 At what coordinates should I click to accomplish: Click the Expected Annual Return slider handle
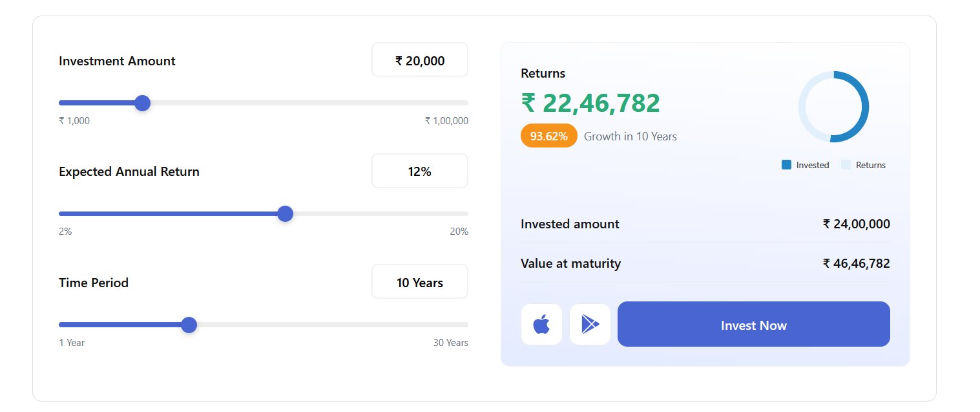[285, 213]
